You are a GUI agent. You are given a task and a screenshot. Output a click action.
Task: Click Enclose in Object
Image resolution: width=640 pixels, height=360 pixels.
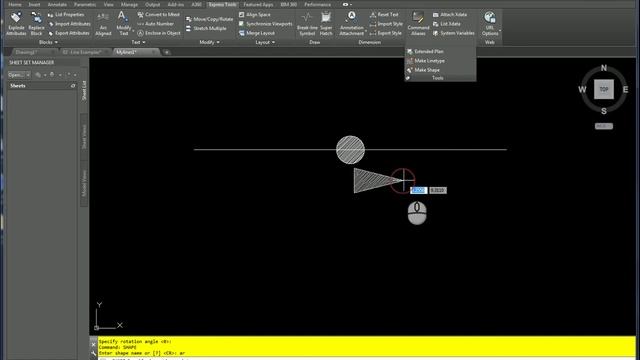(x=159, y=33)
